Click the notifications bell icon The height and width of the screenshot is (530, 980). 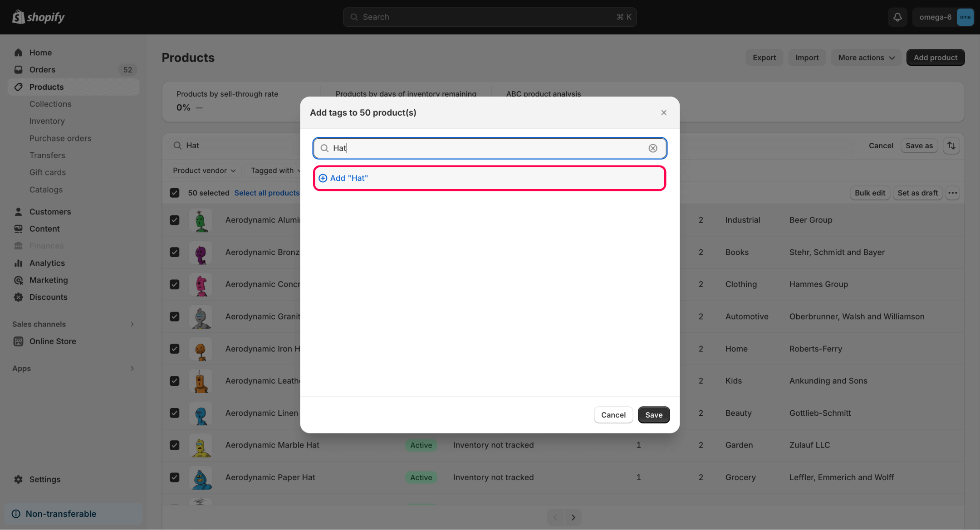tap(897, 17)
